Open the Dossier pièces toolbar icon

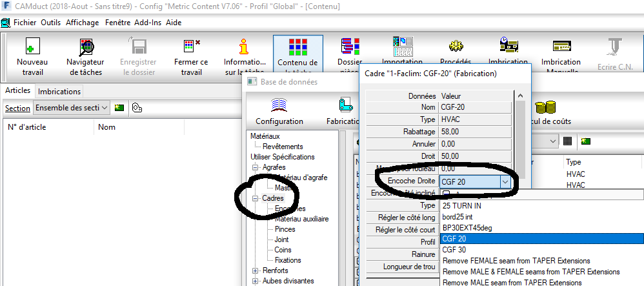pos(350,46)
